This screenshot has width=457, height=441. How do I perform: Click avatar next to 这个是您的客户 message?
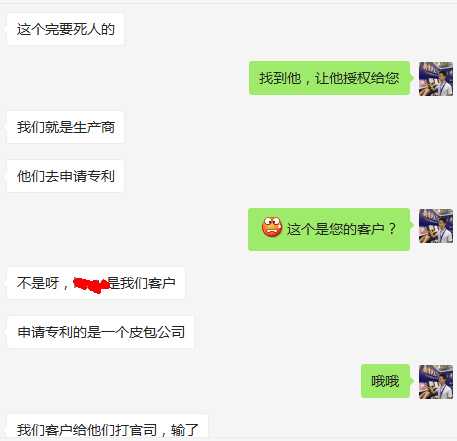pyautogui.click(x=436, y=226)
